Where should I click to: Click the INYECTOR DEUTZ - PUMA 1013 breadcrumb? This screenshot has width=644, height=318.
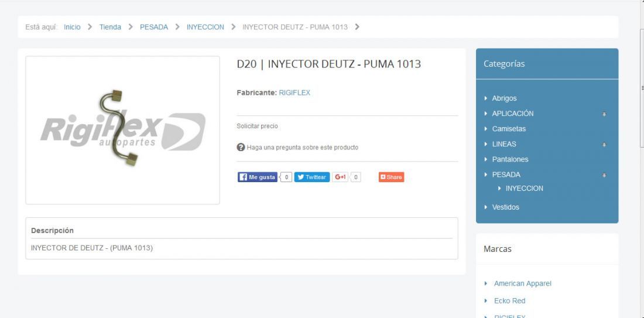pos(295,27)
